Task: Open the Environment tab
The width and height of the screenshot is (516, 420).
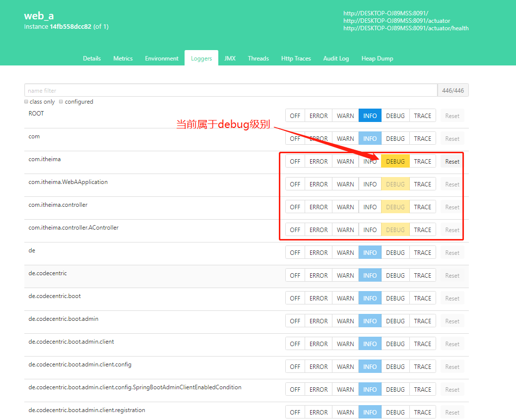Action: 162,58
